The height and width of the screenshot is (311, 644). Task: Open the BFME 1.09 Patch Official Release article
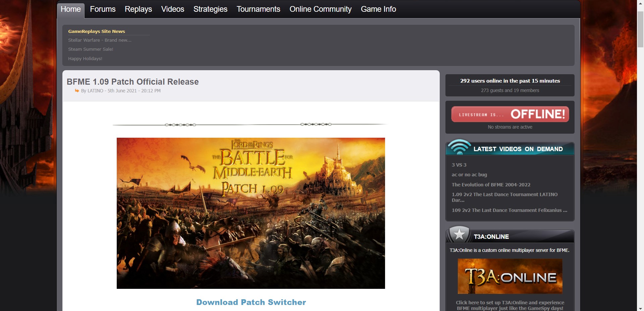tap(133, 82)
